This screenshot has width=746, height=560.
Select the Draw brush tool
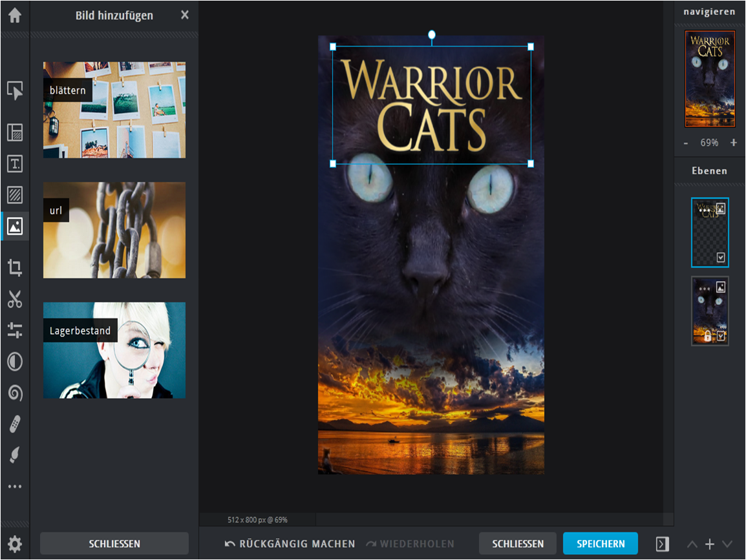point(15,455)
